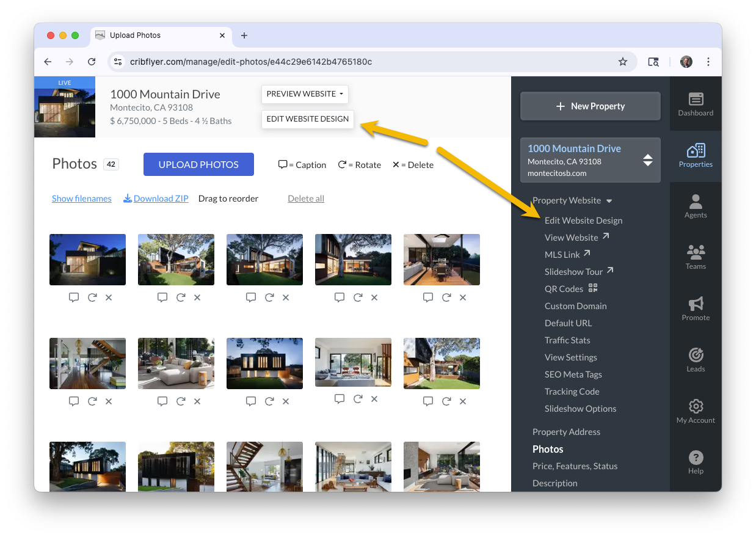Click the LIVE property thumbnail in header
The width and height of the screenshot is (756, 537).
(x=65, y=107)
